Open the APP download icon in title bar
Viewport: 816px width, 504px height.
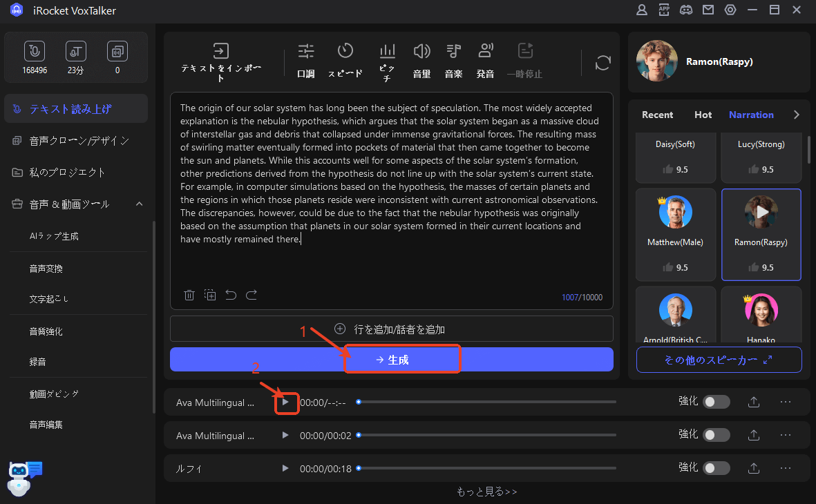click(x=664, y=10)
